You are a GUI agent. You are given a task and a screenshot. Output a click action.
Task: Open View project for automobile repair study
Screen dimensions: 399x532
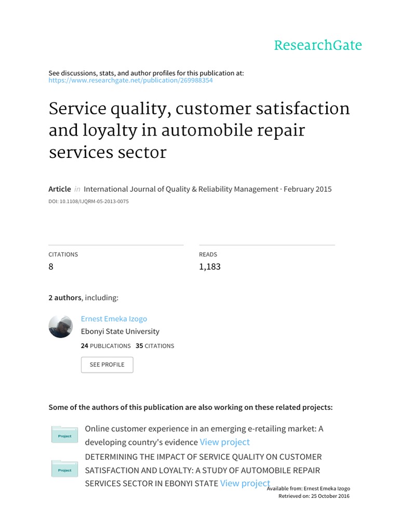(245, 483)
